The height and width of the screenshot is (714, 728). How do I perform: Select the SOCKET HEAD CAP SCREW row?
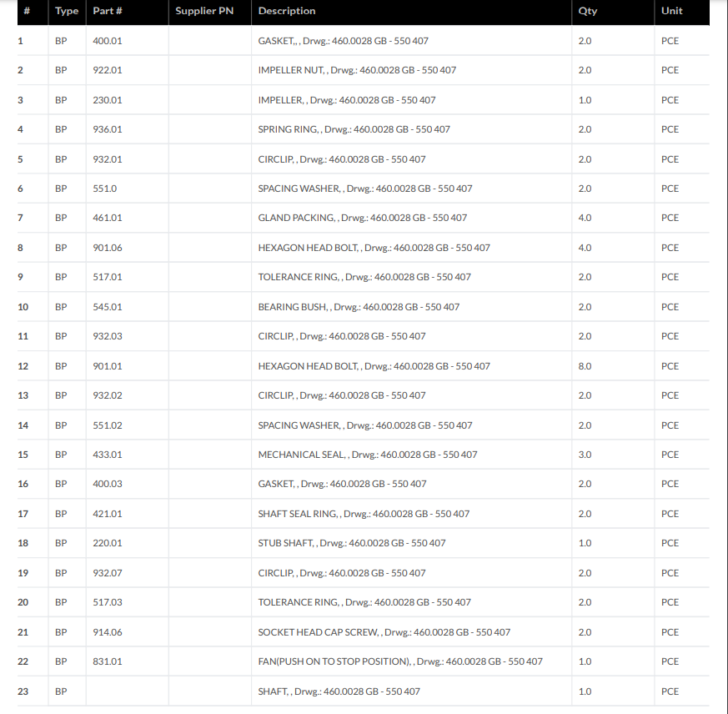click(384, 632)
